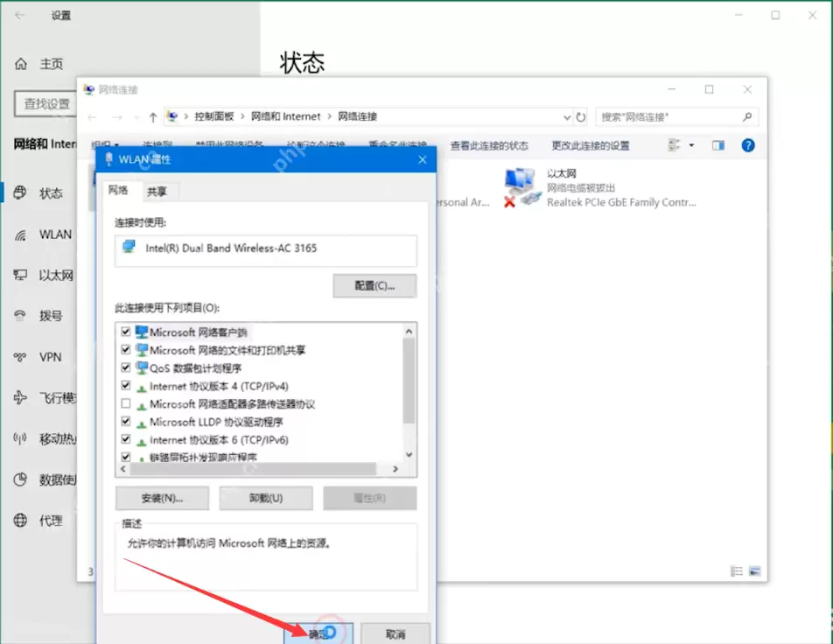Disable Internet 协议版本 6 (TCP/IPv6)

pos(128,440)
